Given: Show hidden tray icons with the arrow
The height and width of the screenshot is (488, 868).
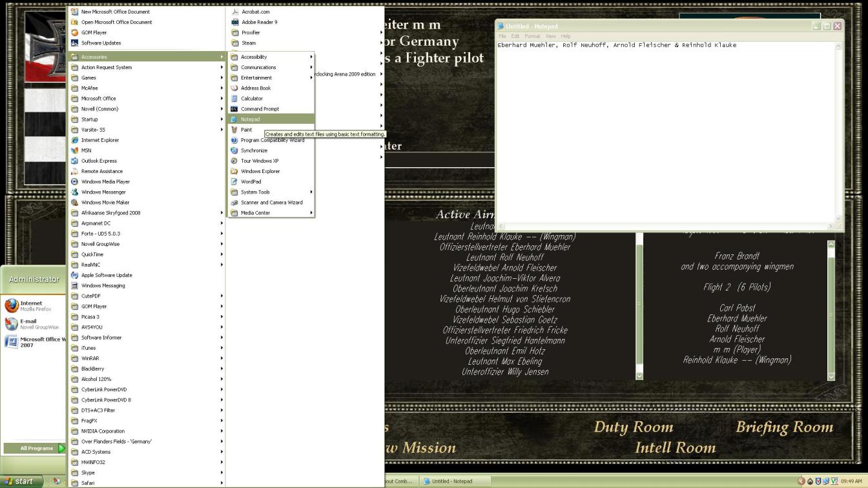Looking at the screenshot, I should click(x=801, y=481).
